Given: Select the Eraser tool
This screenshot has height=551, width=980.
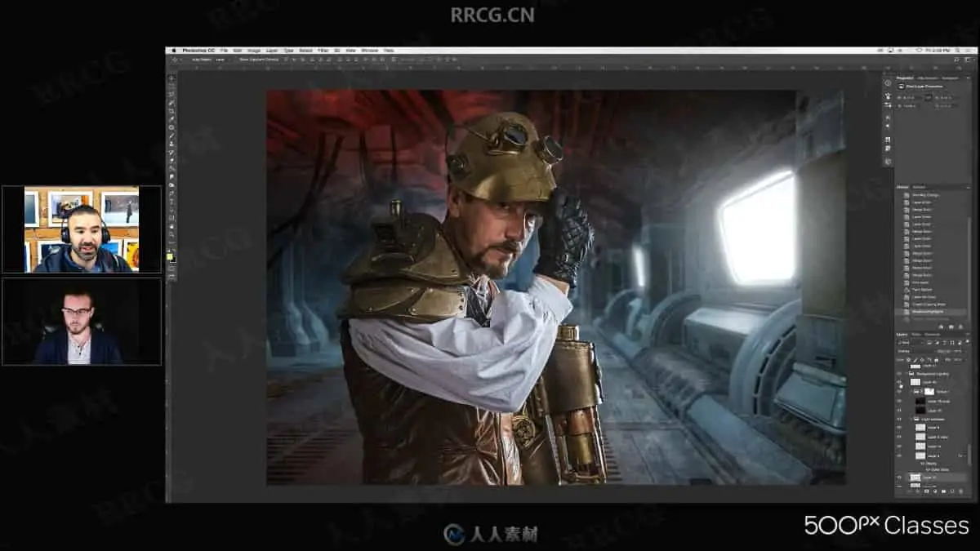Looking at the screenshot, I should (x=171, y=161).
